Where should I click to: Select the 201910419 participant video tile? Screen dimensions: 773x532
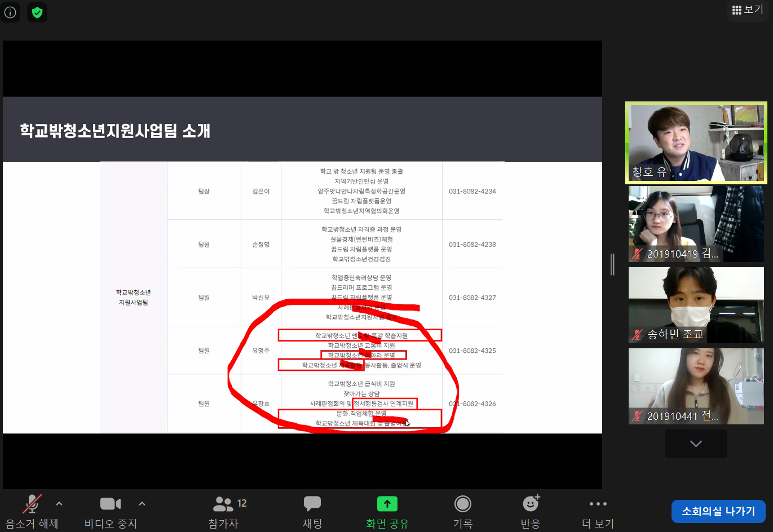696,224
